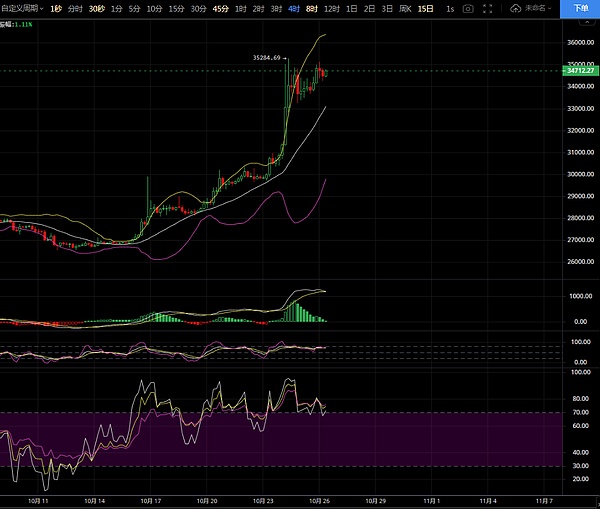Toggle the 30秒 favorite interval
Screen dimensions: 600x509
pyautogui.click(x=96, y=8)
